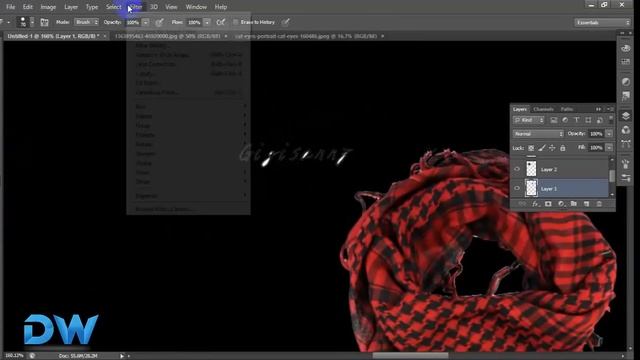Open the Color panel dock icon

click(625, 48)
